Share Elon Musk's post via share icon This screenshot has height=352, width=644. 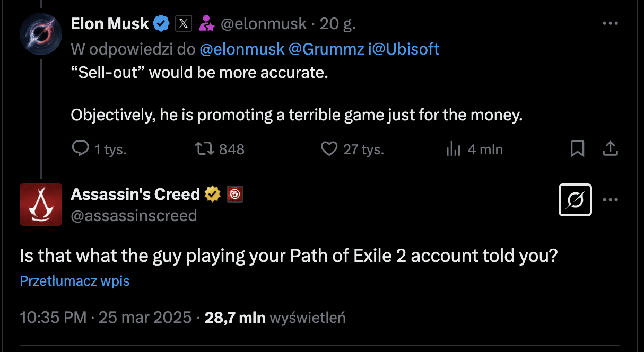[611, 149]
